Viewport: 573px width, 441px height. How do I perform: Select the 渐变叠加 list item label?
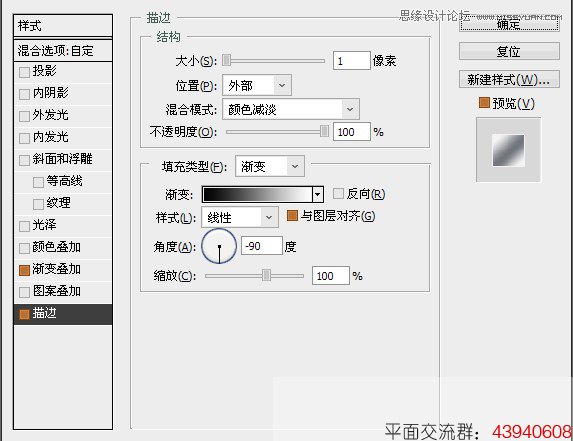pyautogui.click(x=56, y=269)
